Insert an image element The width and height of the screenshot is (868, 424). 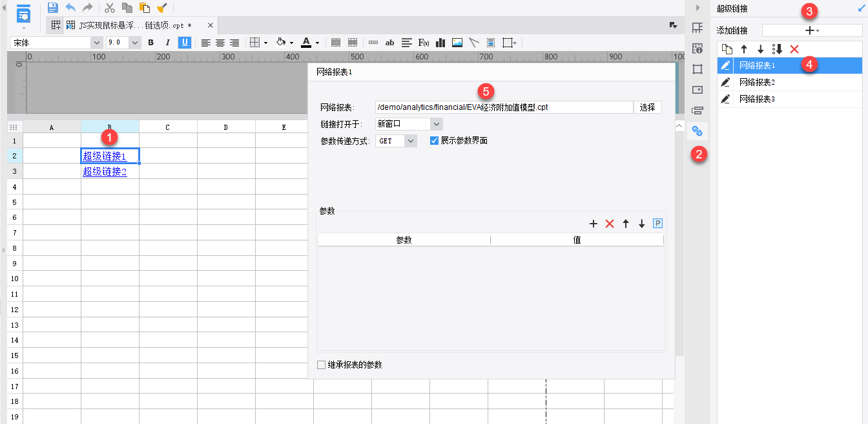coord(457,43)
